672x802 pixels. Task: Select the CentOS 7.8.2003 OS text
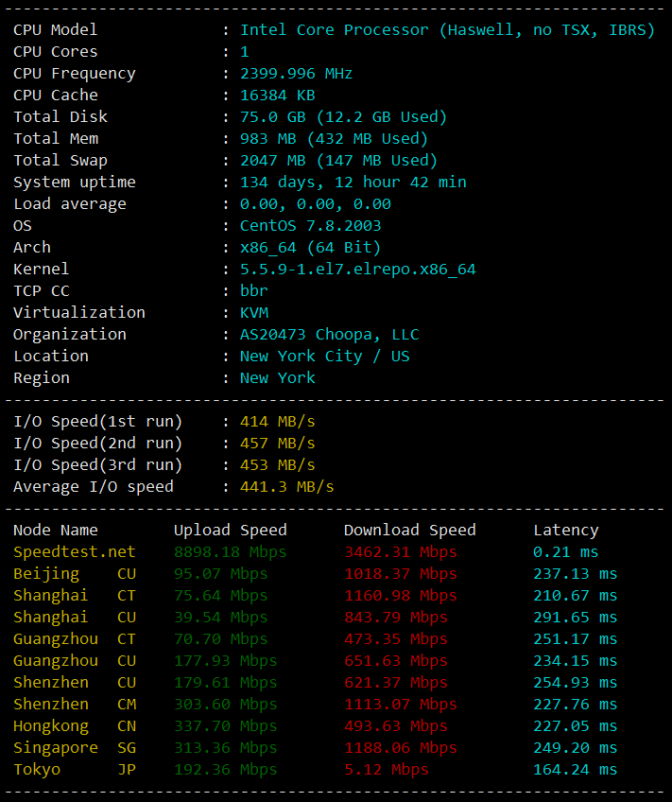(311, 225)
